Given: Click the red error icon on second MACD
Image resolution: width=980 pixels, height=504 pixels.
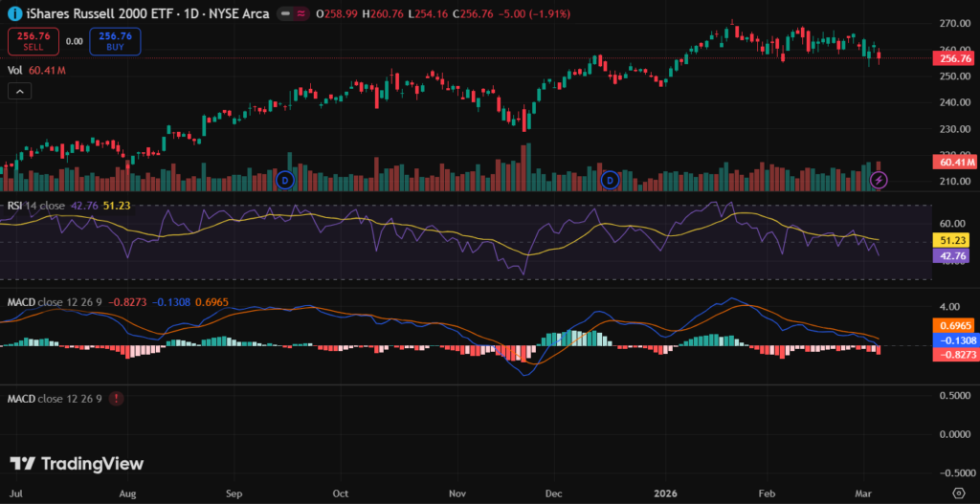Looking at the screenshot, I should (x=116, y=398).
